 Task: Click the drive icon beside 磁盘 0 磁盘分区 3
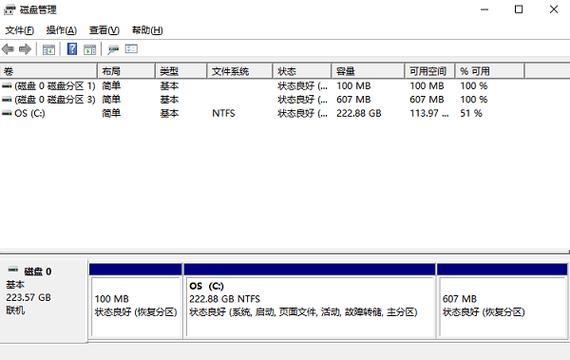pos(7,100)
